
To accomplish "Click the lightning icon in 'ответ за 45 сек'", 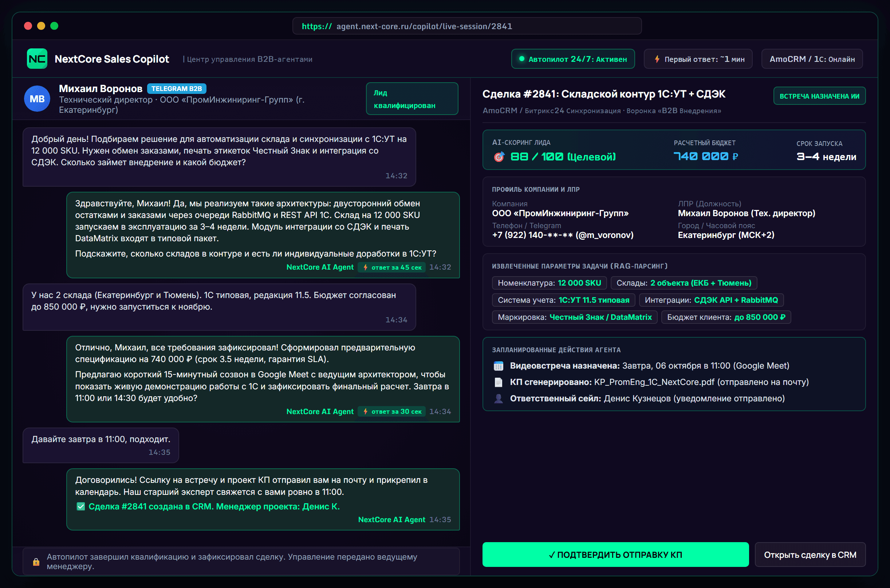I will coord(366,267).
